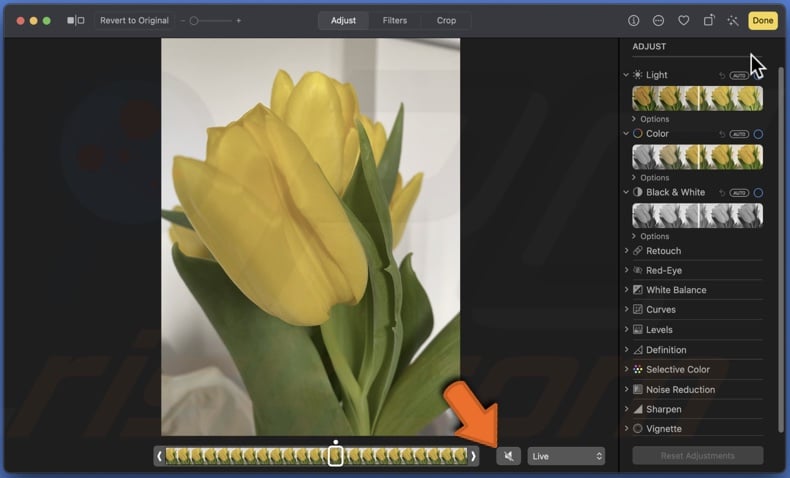Mute the Live Photo sound
Screen dimensions: 790x478
pos(508,456)
